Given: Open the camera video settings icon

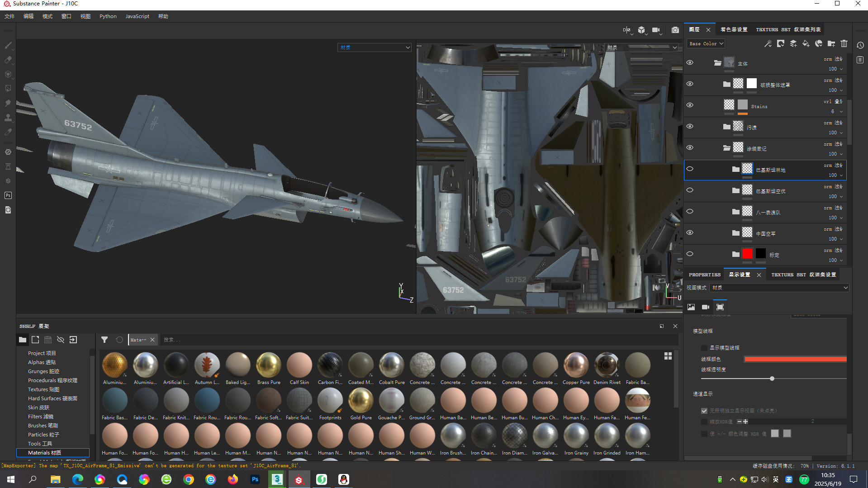Looking at the screenshot, I should (x=656, y=30).
